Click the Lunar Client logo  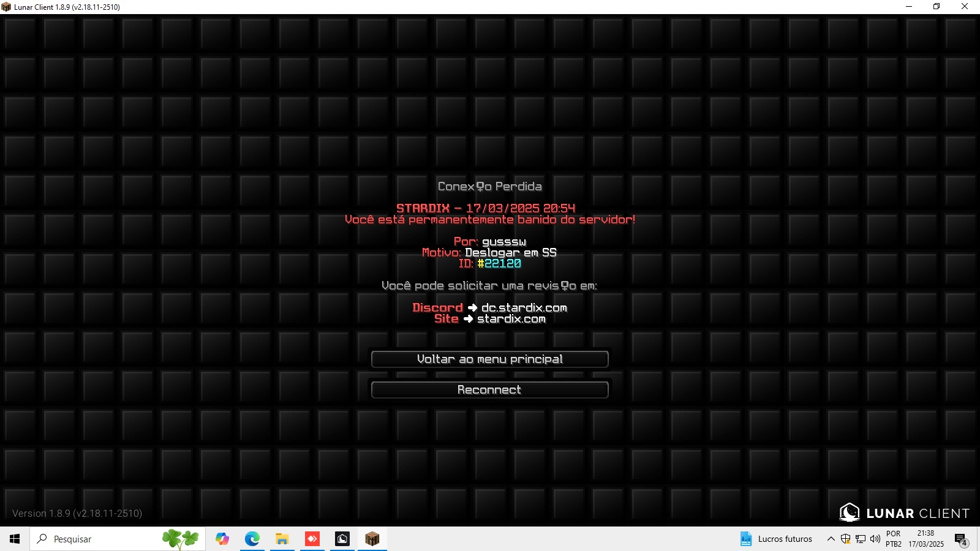[905, 512]
